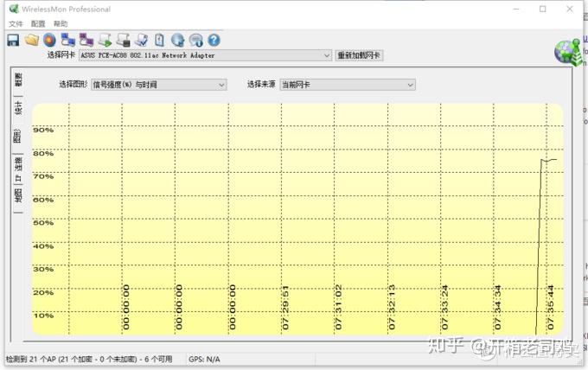588x370 pixels.
Task: Switch to the IP 连接 vertical tab
Action: (x=18, y=169)
